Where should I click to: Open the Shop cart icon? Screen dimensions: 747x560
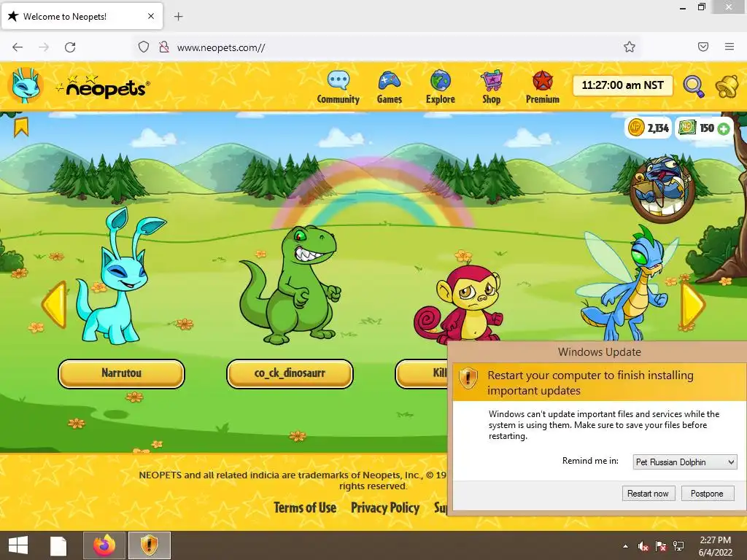[491, 80]
